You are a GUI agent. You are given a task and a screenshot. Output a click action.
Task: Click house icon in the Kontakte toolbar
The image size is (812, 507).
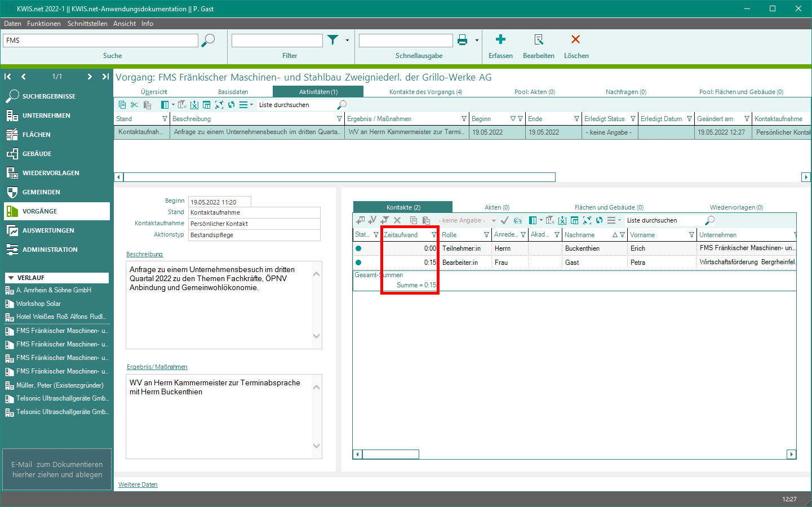pos(517,220)
